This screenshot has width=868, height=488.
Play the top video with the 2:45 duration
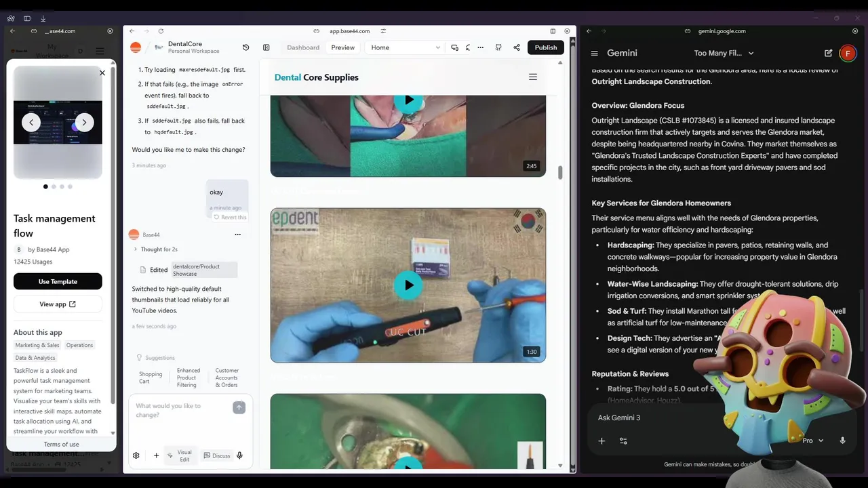coord(408,100)
